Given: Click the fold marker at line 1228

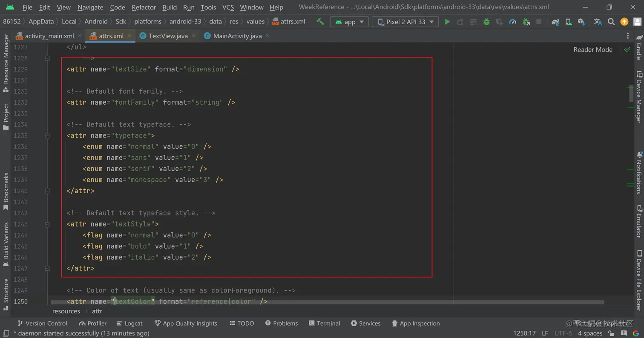Looking at the screenshot, I should pyautogui.click(x=47, y=58).
